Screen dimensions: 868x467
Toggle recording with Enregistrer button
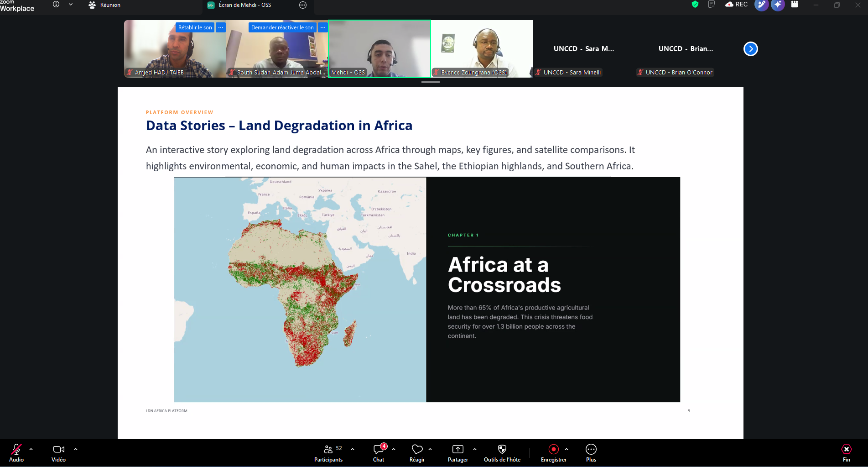pos(554,453)
